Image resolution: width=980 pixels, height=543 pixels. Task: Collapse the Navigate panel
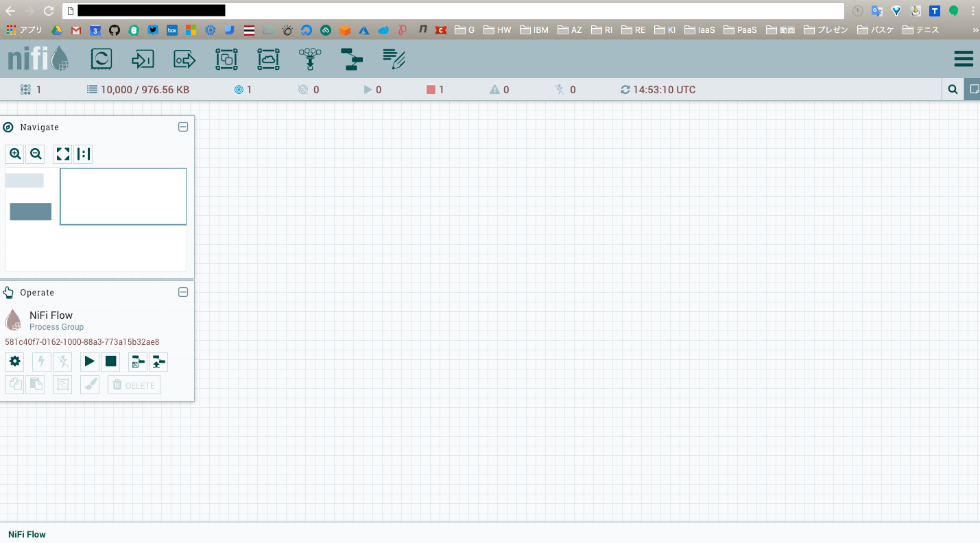click(183, 127)
